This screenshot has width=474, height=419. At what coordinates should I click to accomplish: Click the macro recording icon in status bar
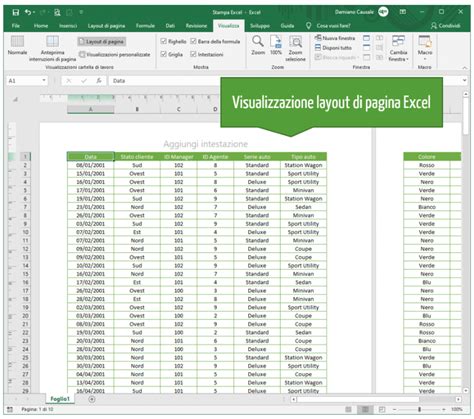tap(10, 409)
